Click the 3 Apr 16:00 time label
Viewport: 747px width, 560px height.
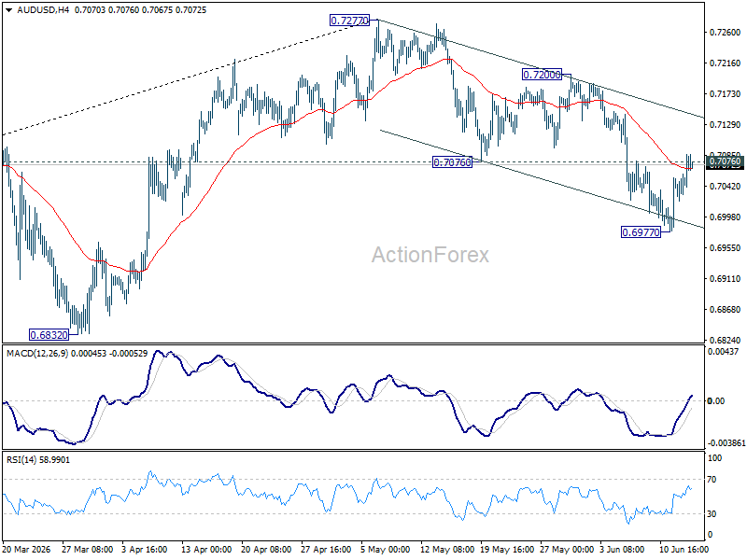coord(145,550)
